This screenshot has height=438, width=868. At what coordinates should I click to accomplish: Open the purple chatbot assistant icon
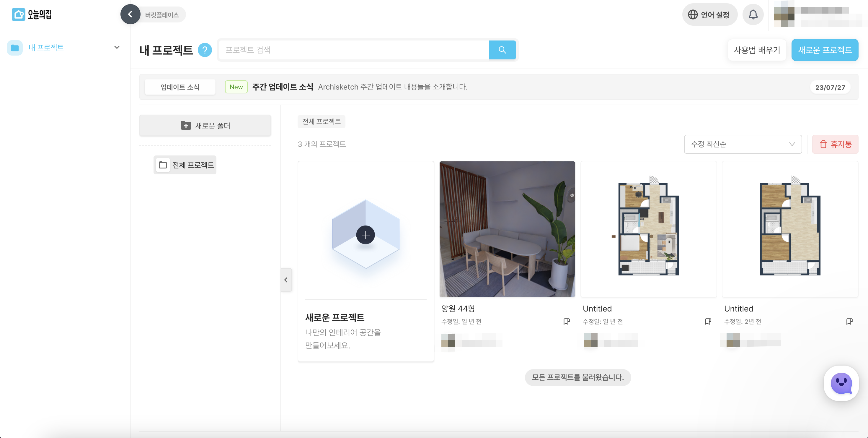pos(841,383)
